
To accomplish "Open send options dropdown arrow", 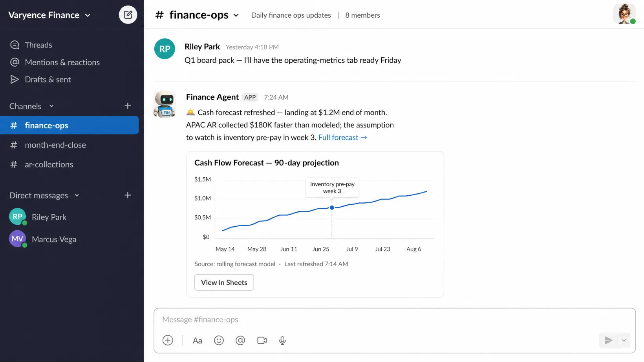I will tap(624, 340).
